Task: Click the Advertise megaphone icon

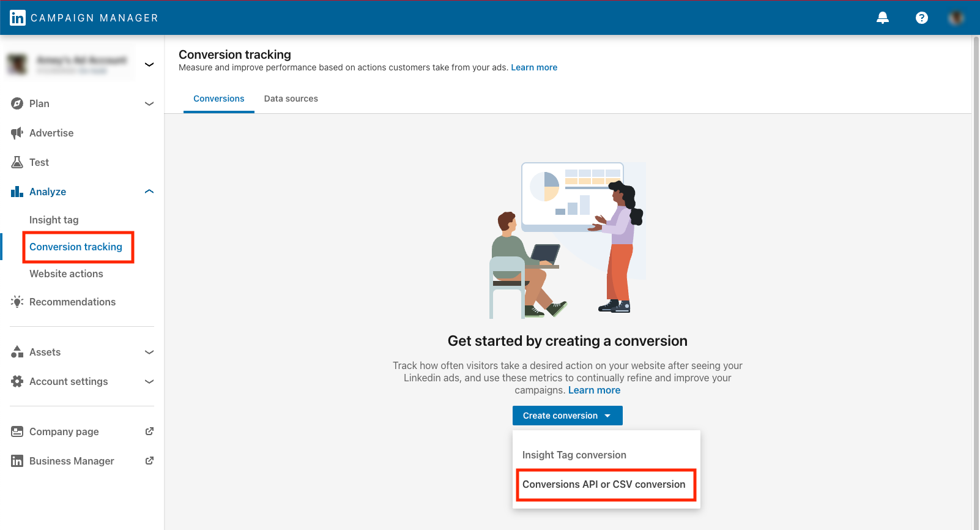Action: tap(17, 133)
